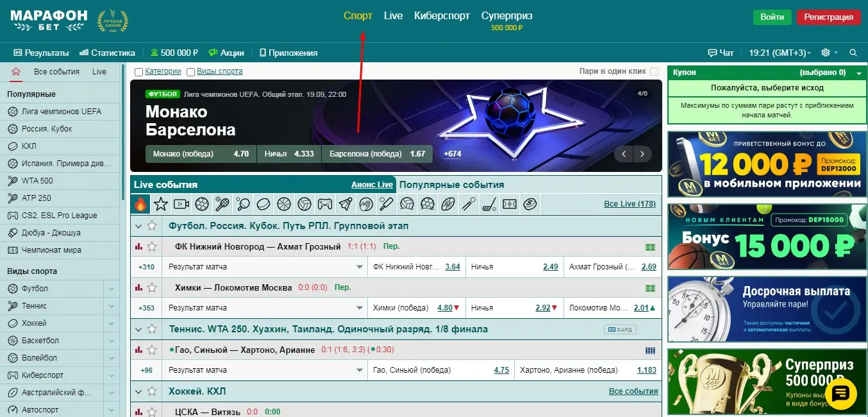Click the home icon in left sidebar
This screenshot has height=417, width=868.
pos(16,72)
